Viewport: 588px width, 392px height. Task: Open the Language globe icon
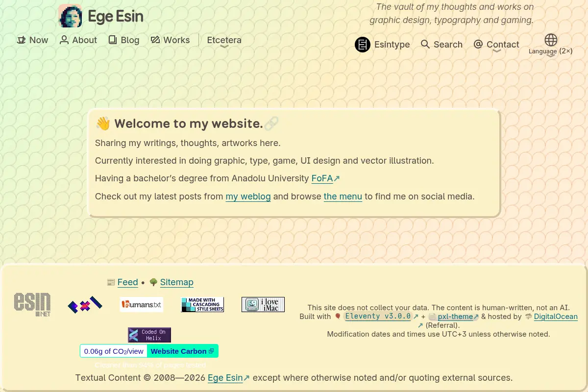(x=551, y=40)
